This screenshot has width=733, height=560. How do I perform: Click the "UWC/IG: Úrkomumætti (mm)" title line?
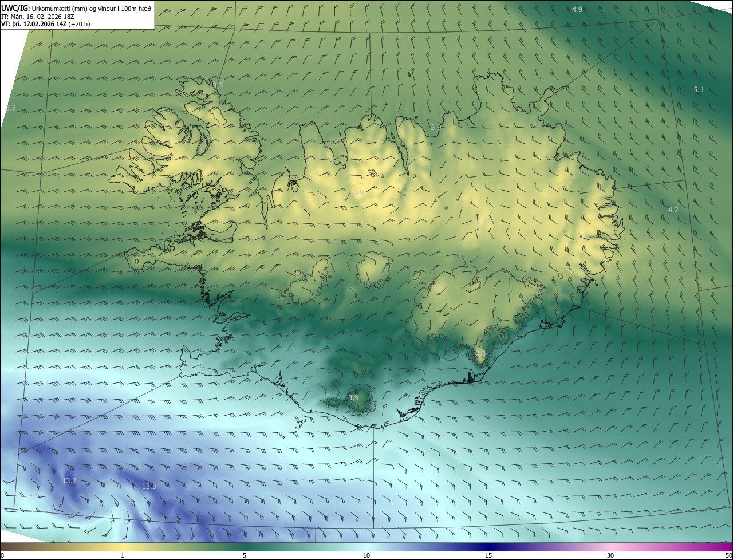coord(76,8)
